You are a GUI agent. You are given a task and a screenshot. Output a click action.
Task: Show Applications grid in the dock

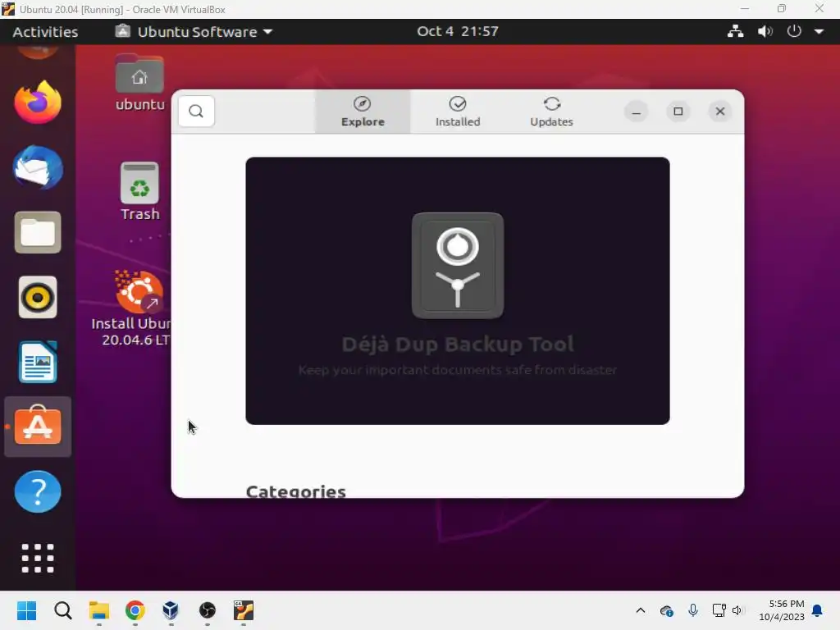click(38, 558)
